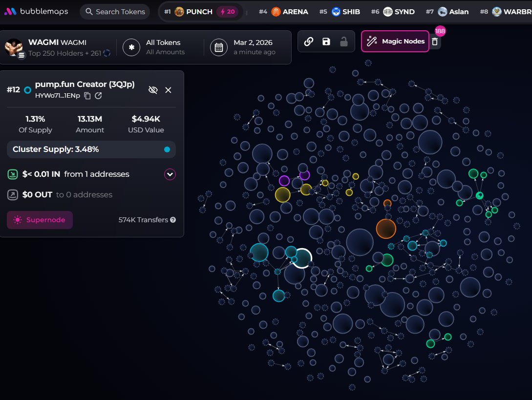532x400 pixels.
Task: Close the pump.fun Creator panel
Action: pyautogui.click(x=168, y=90)
